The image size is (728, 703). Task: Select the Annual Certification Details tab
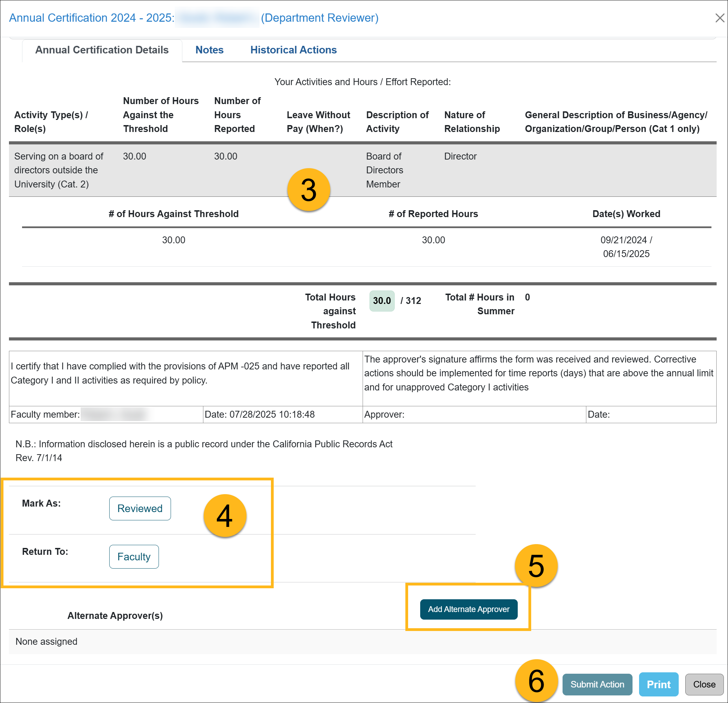[x=102, y=50]
